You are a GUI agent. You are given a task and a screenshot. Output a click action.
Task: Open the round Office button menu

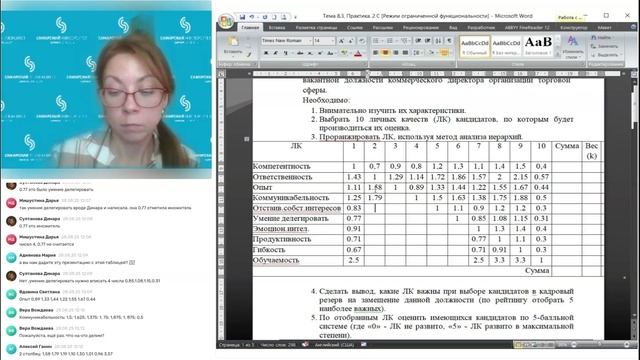tap(226, 20)
